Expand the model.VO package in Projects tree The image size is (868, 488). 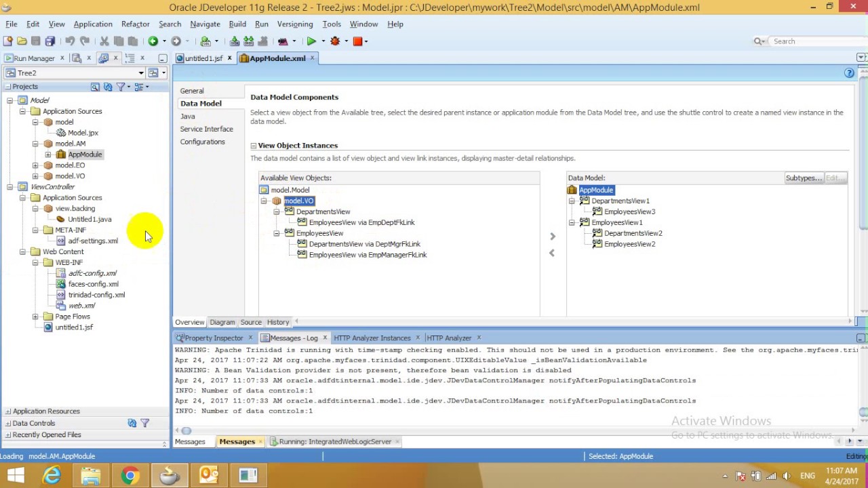tap(35, 176)
